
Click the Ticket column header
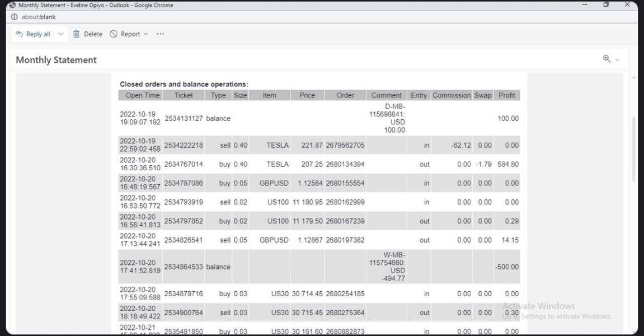(x=184, y=95)
